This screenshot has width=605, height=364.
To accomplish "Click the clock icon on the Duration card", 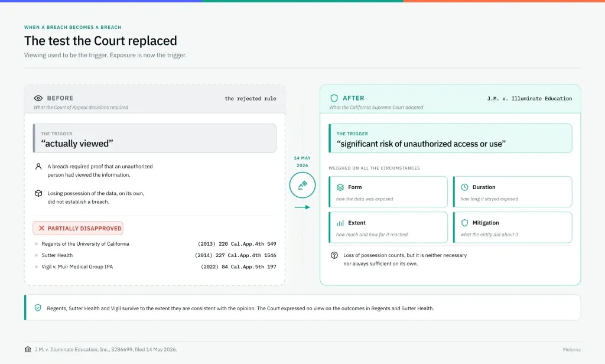I will [464, 187].
